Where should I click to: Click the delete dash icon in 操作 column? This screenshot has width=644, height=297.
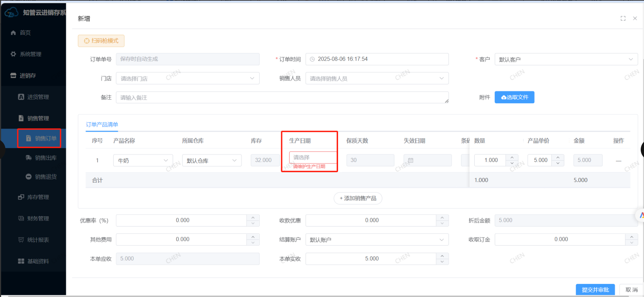pos(618,161)
